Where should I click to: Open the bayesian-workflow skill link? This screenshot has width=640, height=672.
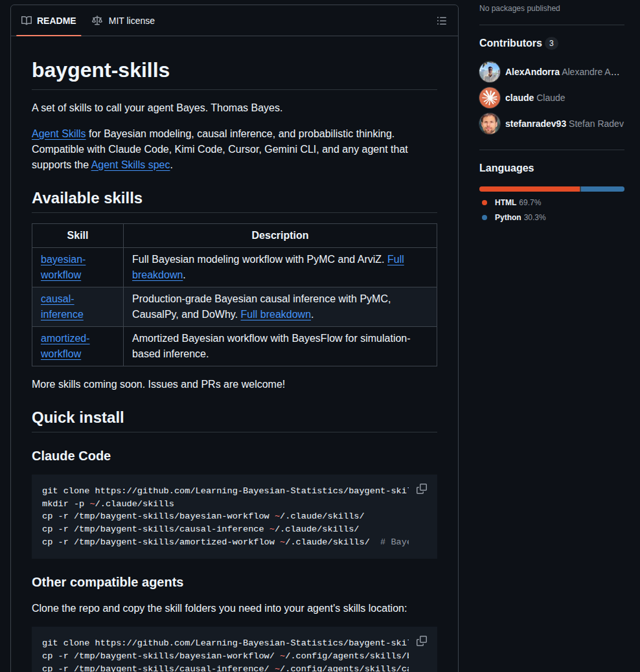[63, 267]
